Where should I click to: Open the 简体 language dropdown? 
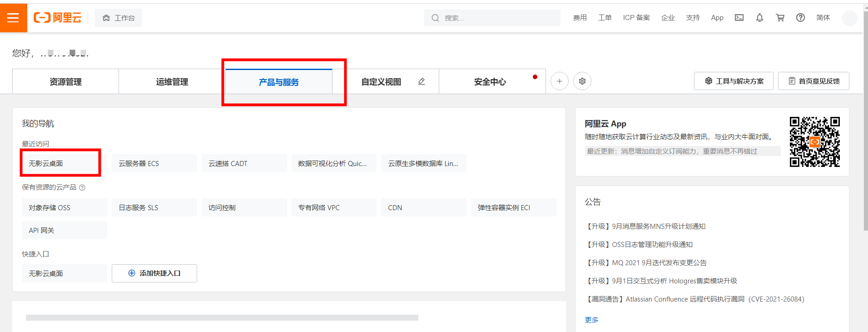pyautogui.click(x=823, y=18)
